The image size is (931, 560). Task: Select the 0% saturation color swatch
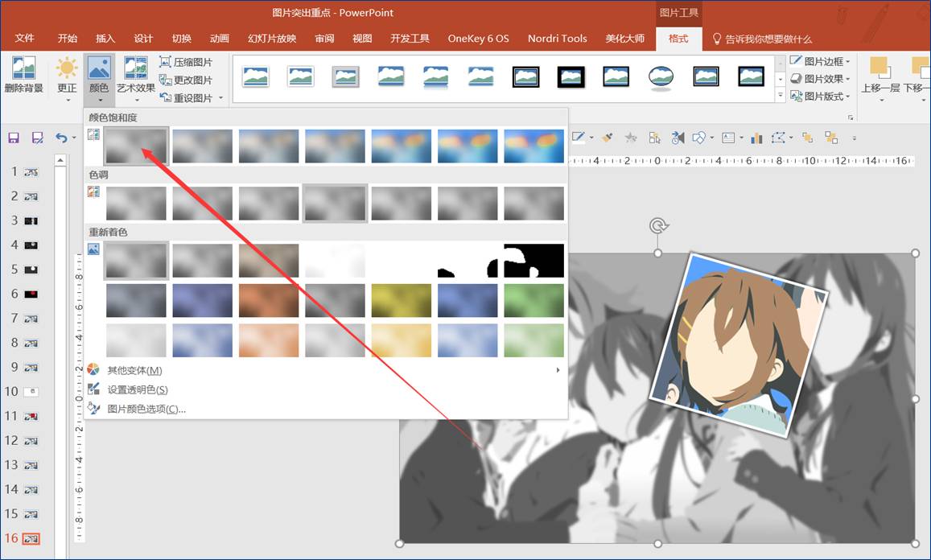(136, 146)
